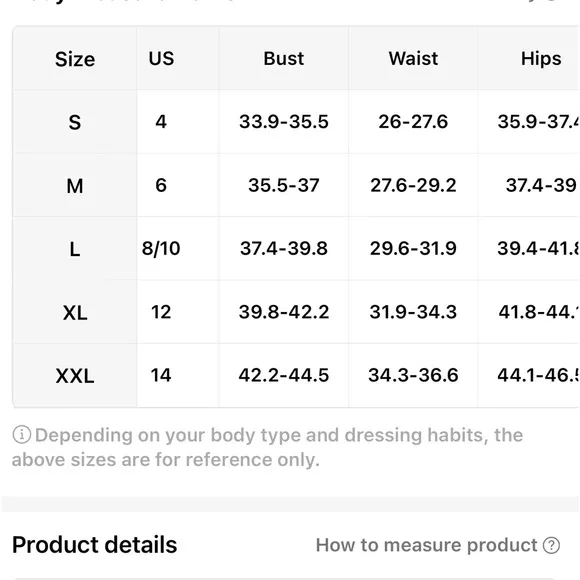Click the US column header
The image size is (580, 580).
coord(161,58)
